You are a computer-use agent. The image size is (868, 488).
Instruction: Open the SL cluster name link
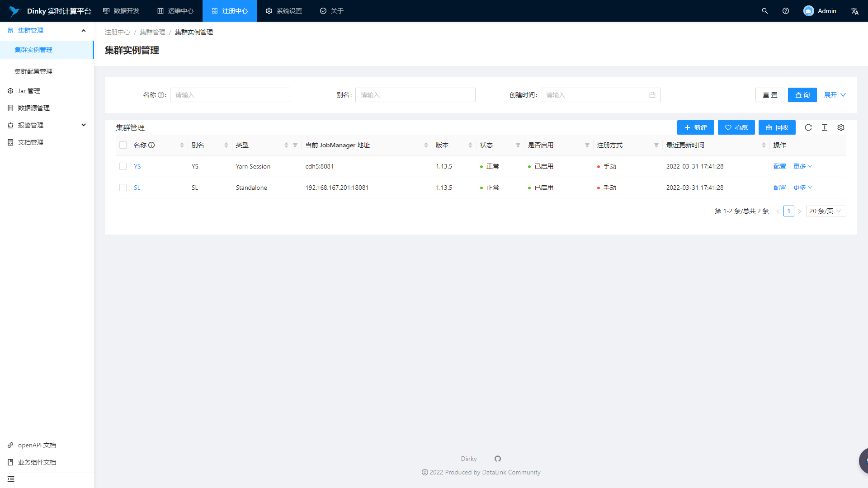(x=137, y=188)
